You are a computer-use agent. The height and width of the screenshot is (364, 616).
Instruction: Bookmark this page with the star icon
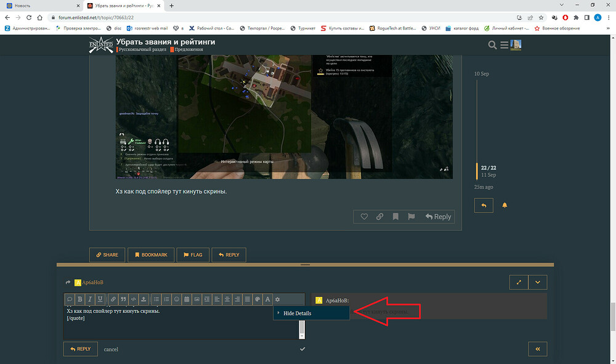click(x=541, y=17)
